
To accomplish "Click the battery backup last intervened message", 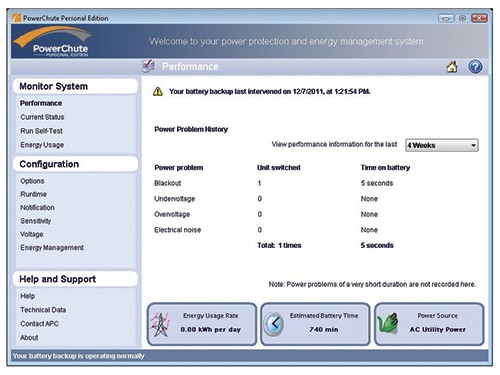I will [269, 91].
